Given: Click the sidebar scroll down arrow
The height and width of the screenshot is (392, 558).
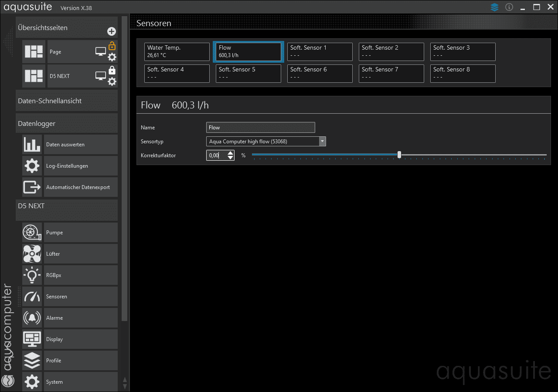Looking at the screenshot, I should (x=125, y=386).
